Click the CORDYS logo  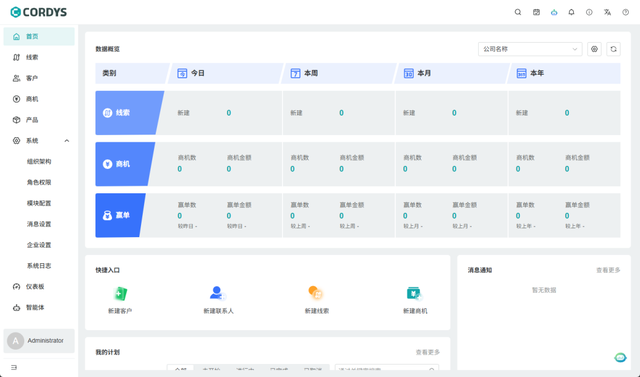coord(39,12)
